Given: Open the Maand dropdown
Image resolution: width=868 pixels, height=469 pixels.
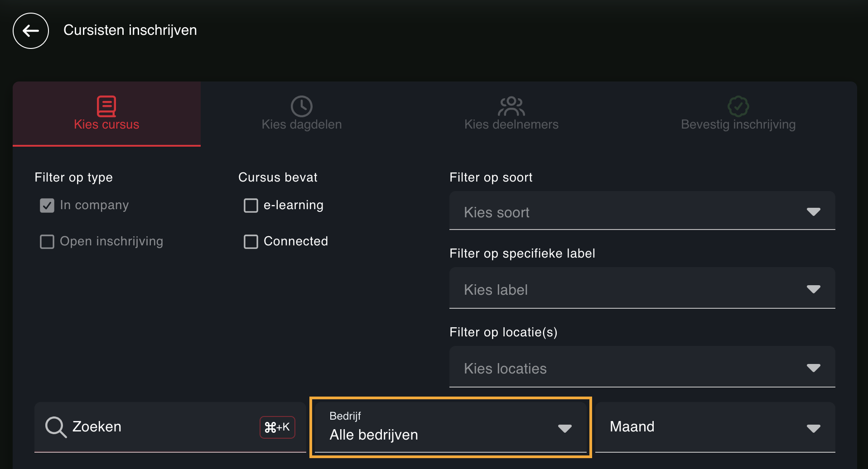Looking at the screenshot, I should click(x=715, y=427).
